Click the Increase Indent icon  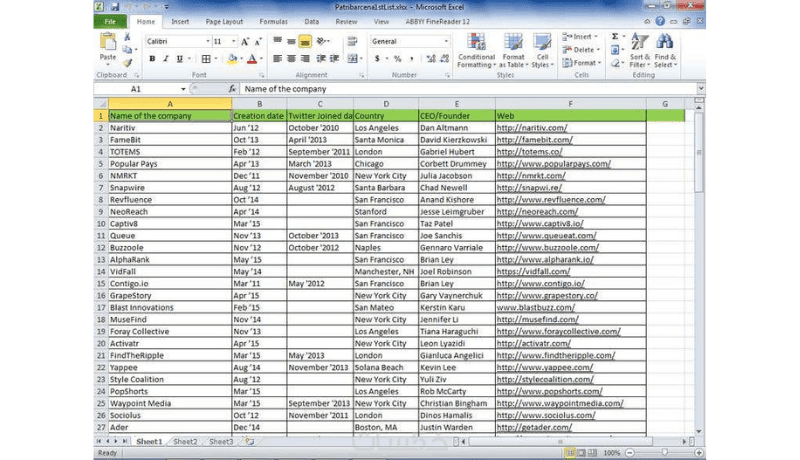335,59
